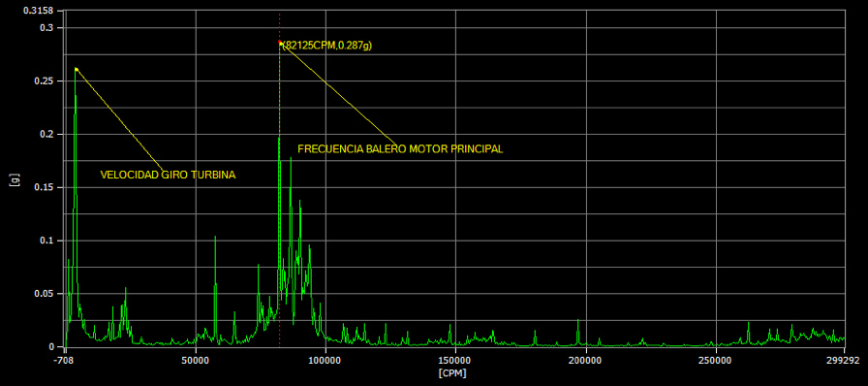The image size is (868, 386).
Task: Click the 299292 x-axis maximum value
Action: coord(843,360)
